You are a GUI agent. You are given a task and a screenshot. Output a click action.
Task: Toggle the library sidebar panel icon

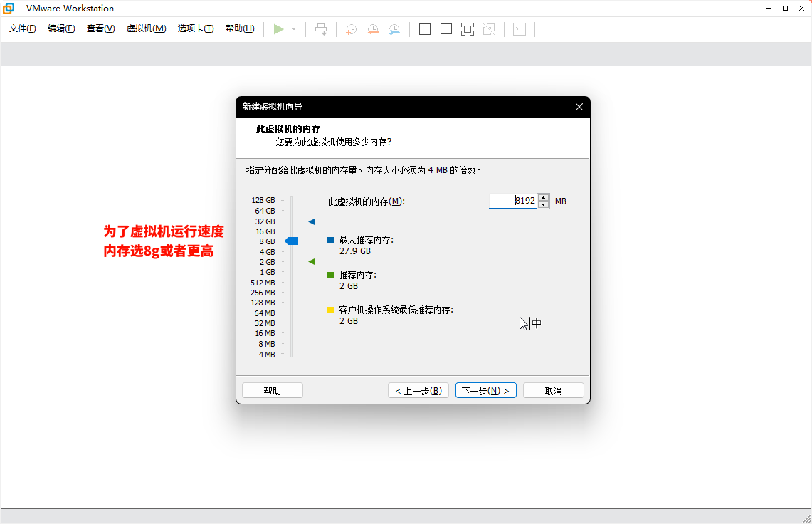[425, 29]
